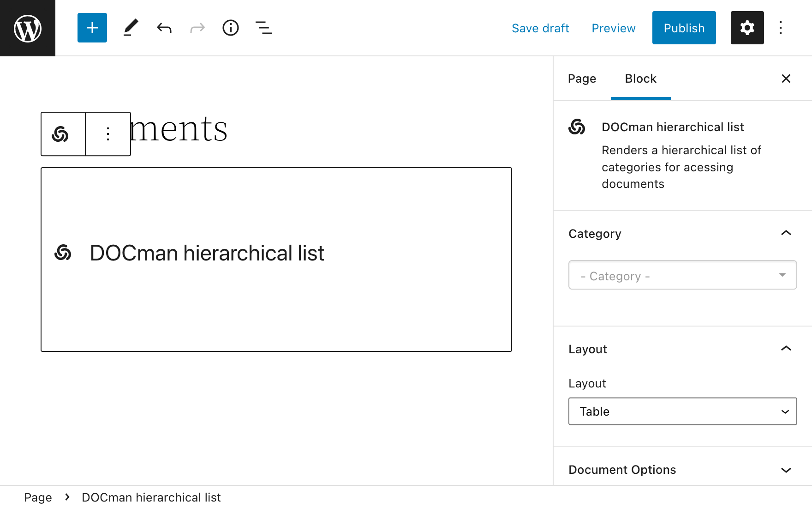This screenshot has width=812, height=508.
Task: Preview the page
Action: (614, 28)
